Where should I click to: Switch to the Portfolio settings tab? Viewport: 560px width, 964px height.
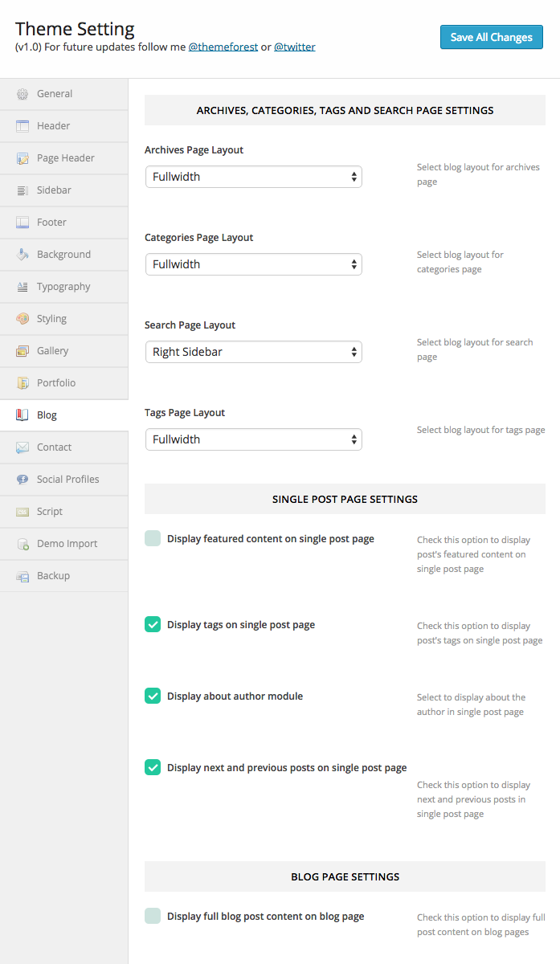click(56, 383)
